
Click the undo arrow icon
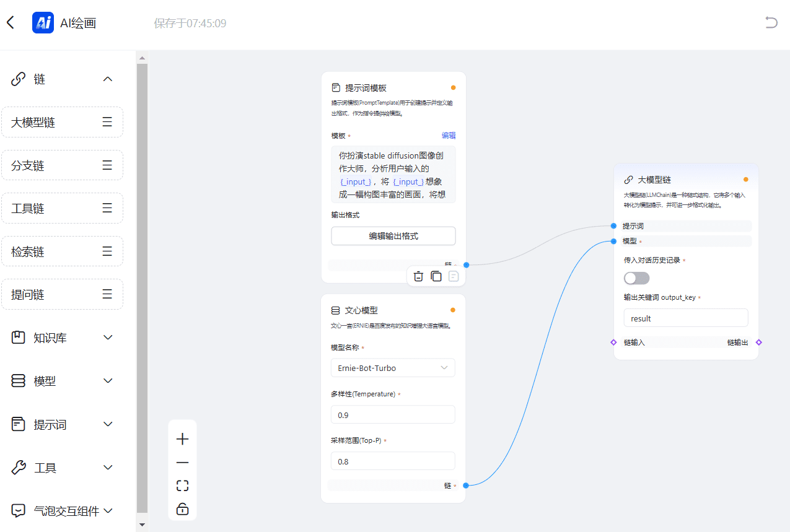pos(771,23)
